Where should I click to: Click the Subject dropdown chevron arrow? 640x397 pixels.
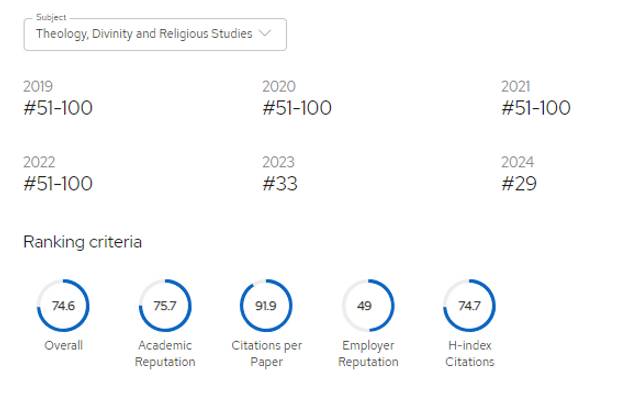pyautogui.click(x=265, y=33)
